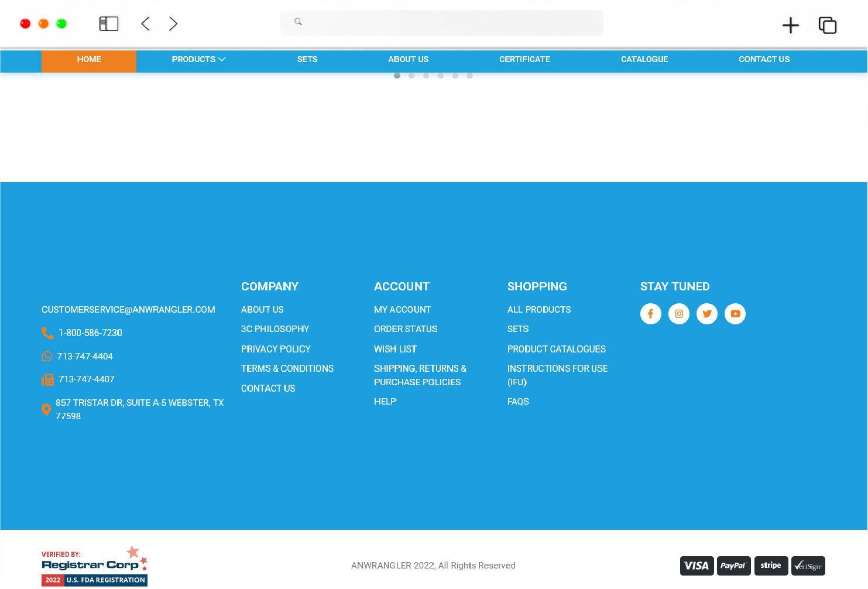Go back to the previous page
Image resolution: width=868 pixels, height=589 pixels.
(146, 24)
